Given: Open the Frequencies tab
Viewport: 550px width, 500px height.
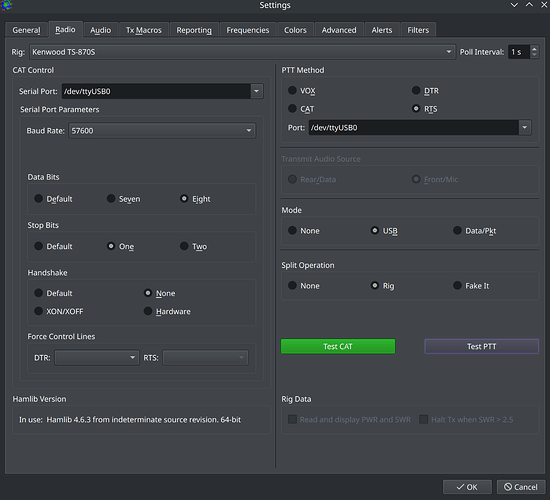Looking at the screenshot, I should 248,30.
